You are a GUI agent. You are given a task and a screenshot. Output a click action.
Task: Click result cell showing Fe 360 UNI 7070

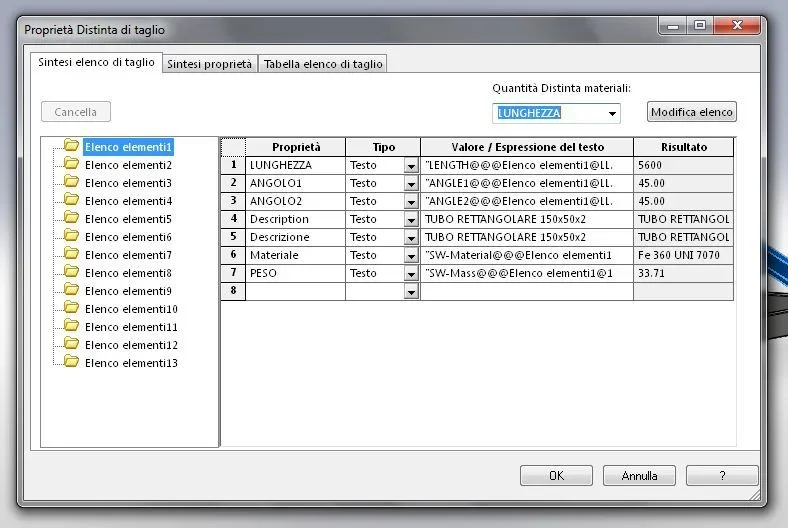tap(683, 255)
